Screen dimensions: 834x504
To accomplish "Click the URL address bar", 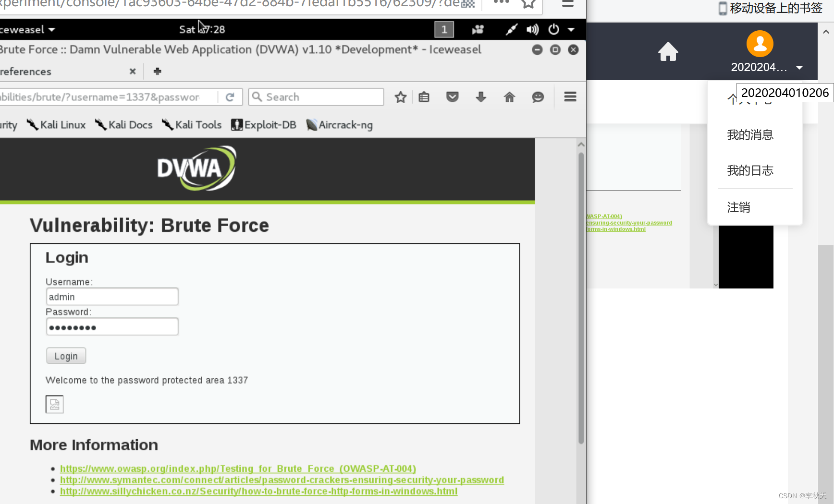I will coord(108,97).
